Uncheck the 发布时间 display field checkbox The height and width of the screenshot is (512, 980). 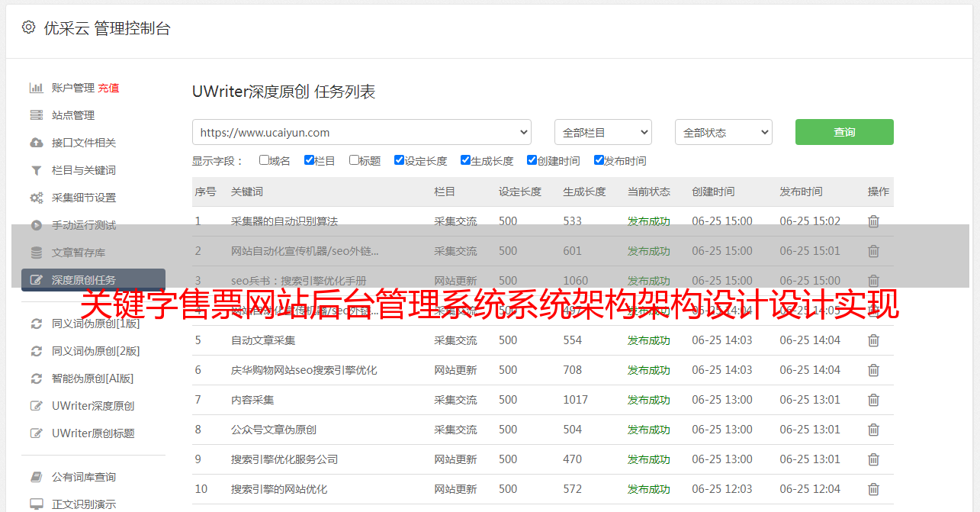[599, 160]
